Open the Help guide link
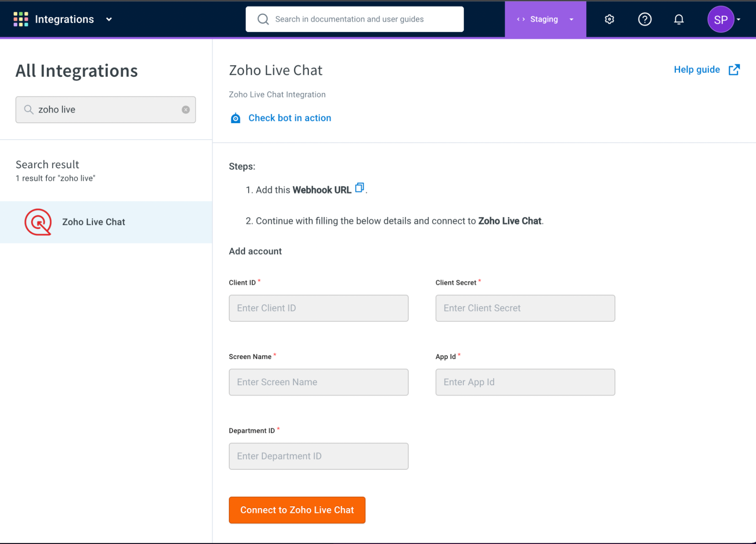 point(697,70)
